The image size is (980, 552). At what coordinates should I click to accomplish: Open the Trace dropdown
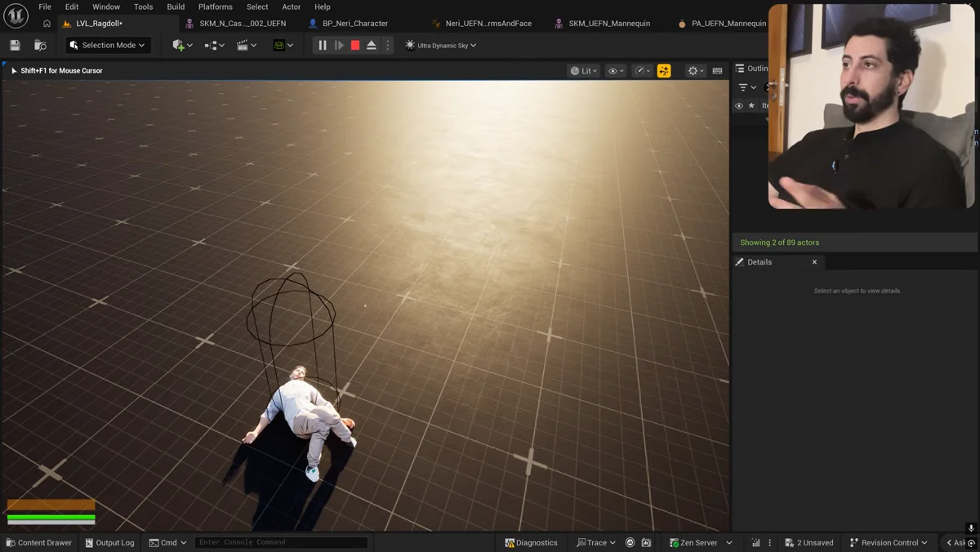[596, 542]
